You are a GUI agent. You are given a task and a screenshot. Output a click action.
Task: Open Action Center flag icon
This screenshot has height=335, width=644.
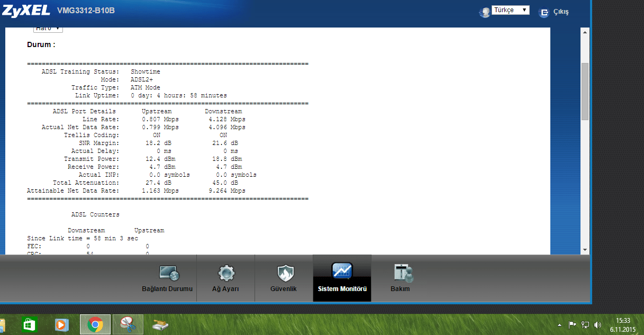click(572, 324)
